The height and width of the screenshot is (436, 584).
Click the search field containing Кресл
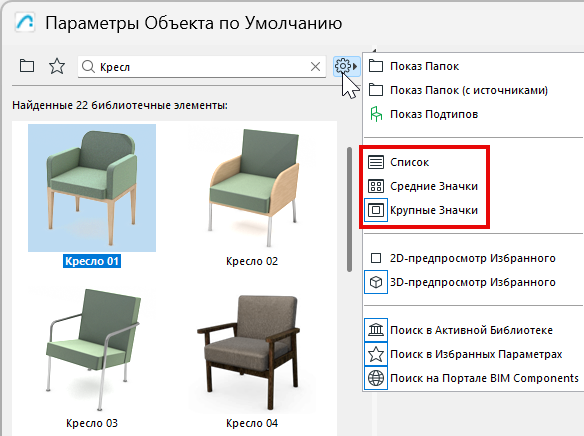[201, 67]
